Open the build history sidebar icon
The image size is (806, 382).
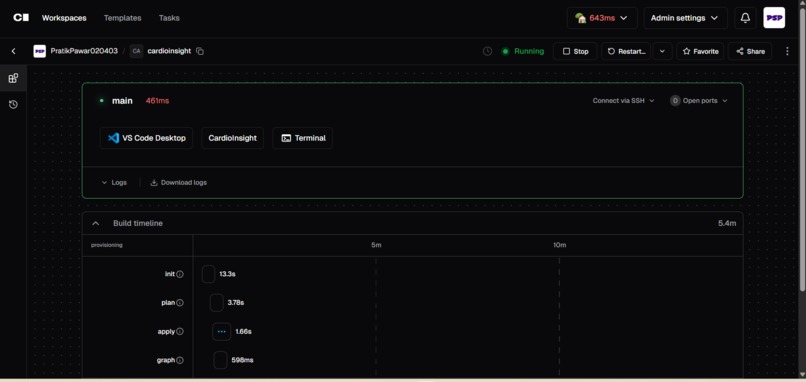tap(13, 104)
